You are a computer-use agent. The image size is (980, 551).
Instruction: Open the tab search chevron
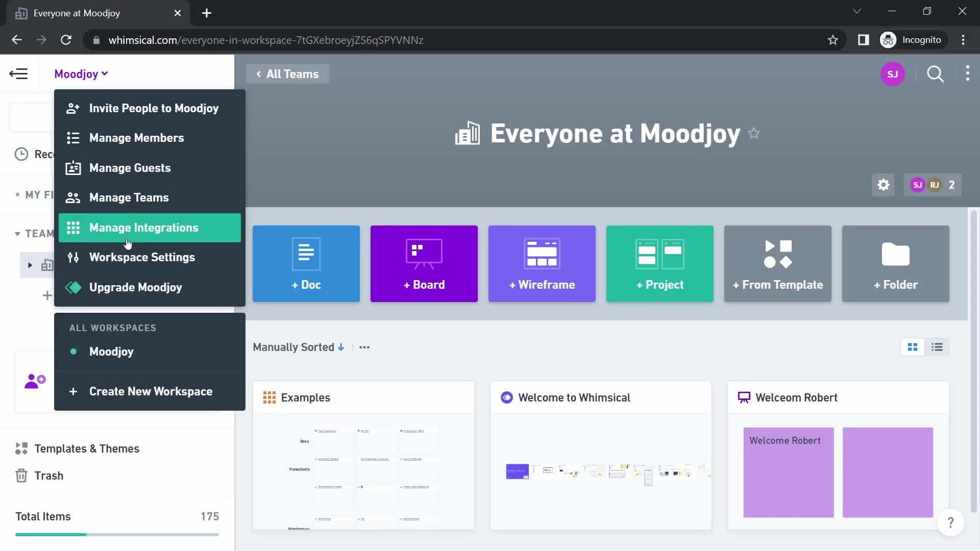coord(857,11)
